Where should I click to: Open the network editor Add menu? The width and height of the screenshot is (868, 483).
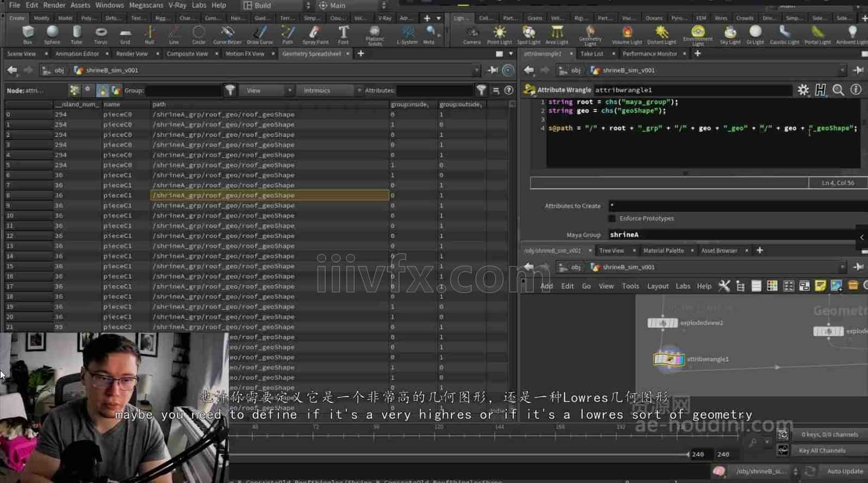click(547, 286)
